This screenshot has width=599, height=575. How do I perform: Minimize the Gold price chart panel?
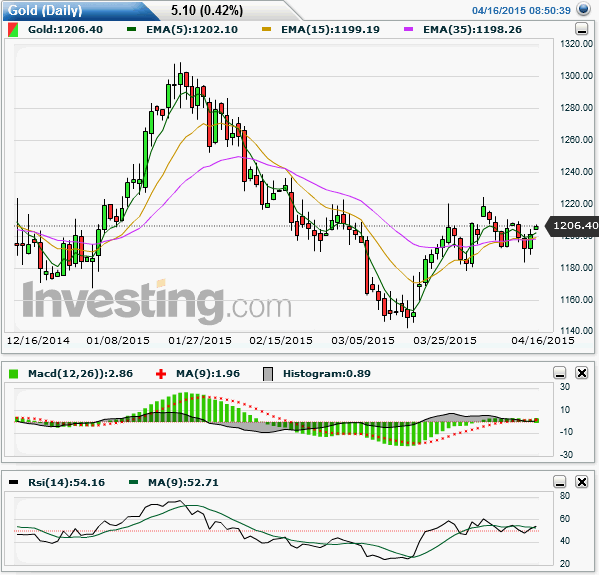tap(581, 29)
